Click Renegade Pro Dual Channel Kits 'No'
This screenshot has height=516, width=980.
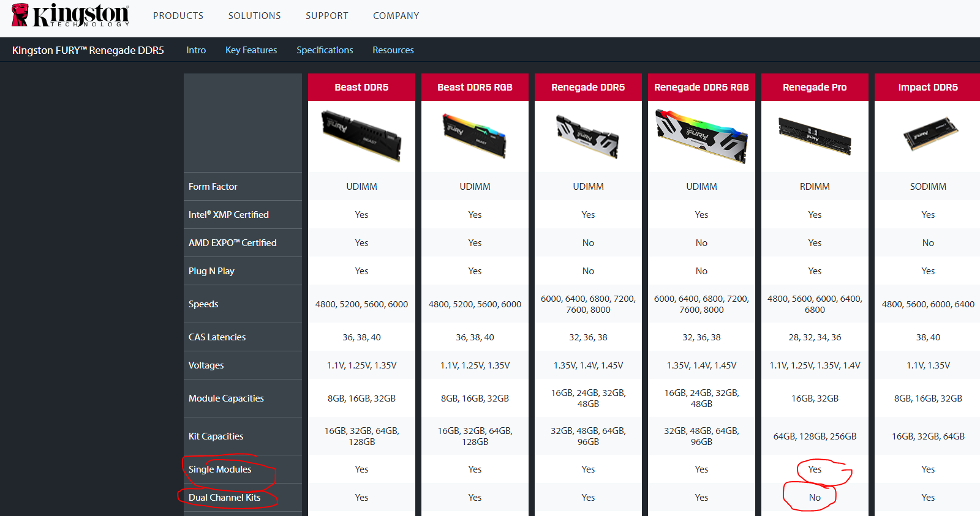tap(815, 498)
